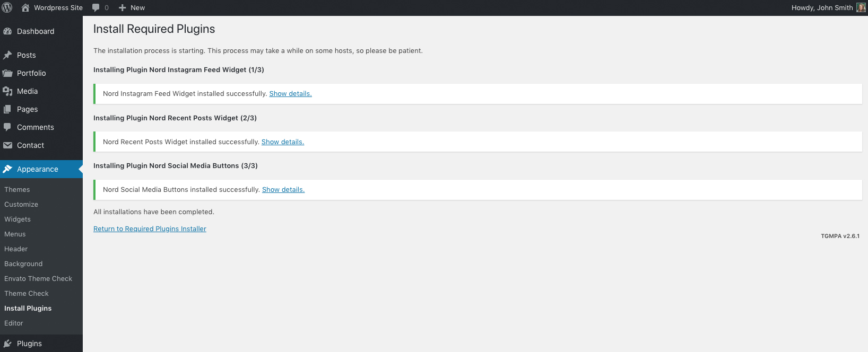Select the Appearance menu label
This screenshot has height=352, width=868.
click(x=38, y=169)
